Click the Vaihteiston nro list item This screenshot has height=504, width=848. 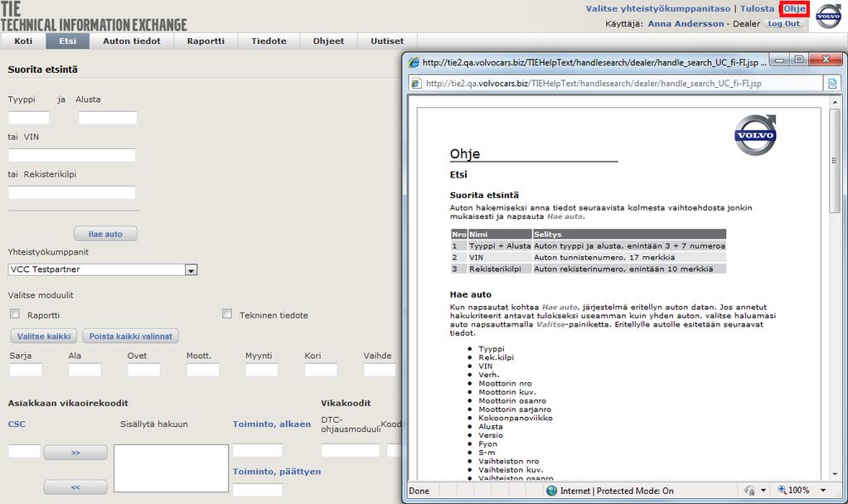[x=509, y=461]
